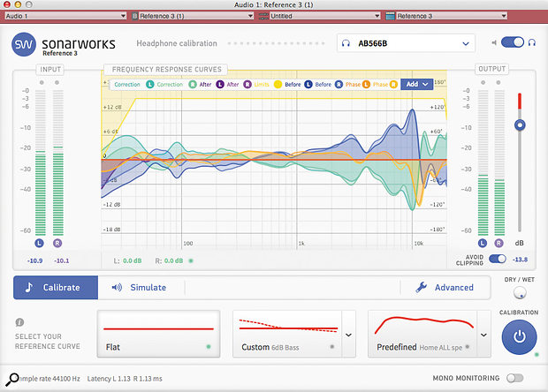Click the headphones icon in profile selector
Viewport: 548px width, 392px height.
[x=346, y=43]
